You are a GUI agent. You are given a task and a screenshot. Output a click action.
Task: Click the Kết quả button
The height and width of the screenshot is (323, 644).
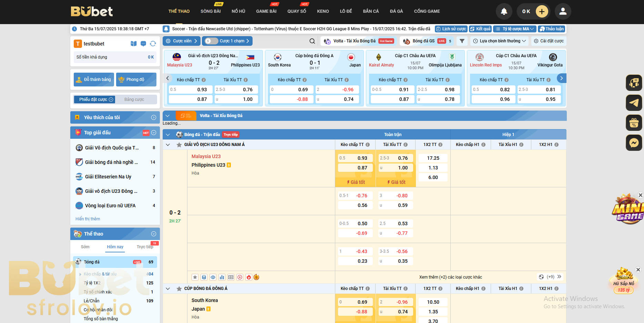pyautogui.click(x=480, y=29)
